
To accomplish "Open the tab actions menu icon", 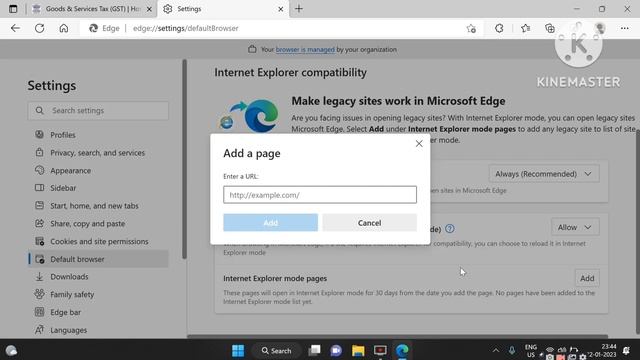I will pyautogui.click(x=13, y=9).
